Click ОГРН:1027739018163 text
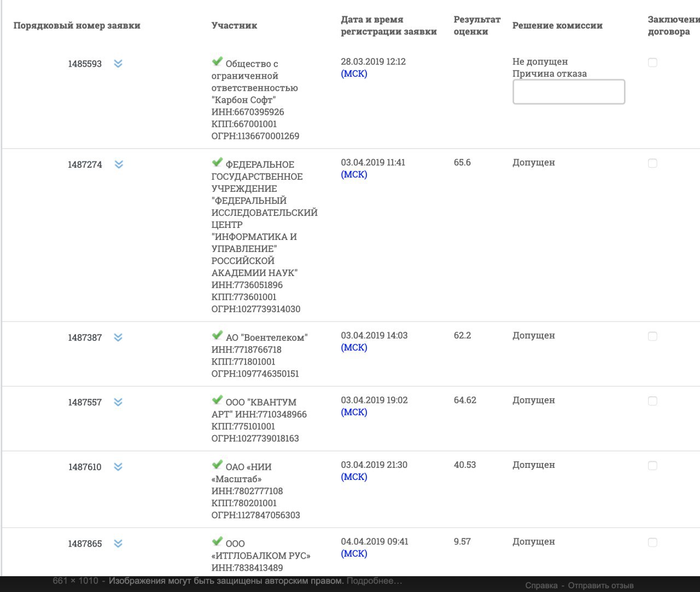This screenshot has width=700, height=592. pyautogui.click(x=255, y=438)
